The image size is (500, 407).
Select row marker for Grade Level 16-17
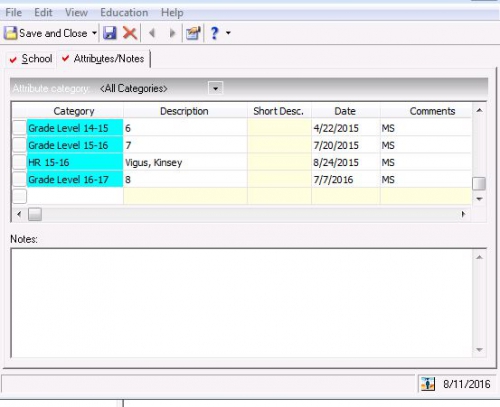tap(19, 180)
